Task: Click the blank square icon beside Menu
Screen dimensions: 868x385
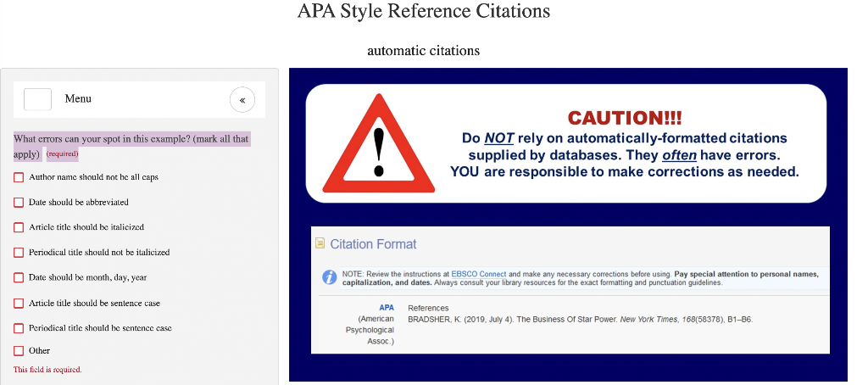Action: pos(37,99)
